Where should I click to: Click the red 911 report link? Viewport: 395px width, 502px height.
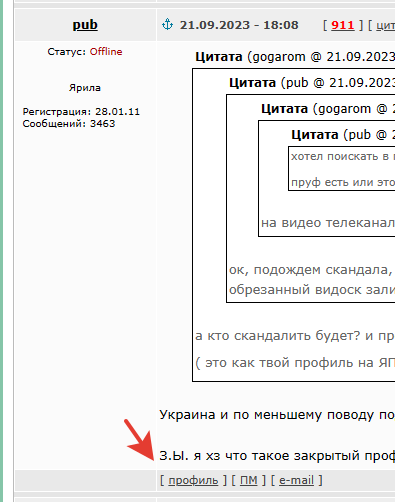pos(342,25)
